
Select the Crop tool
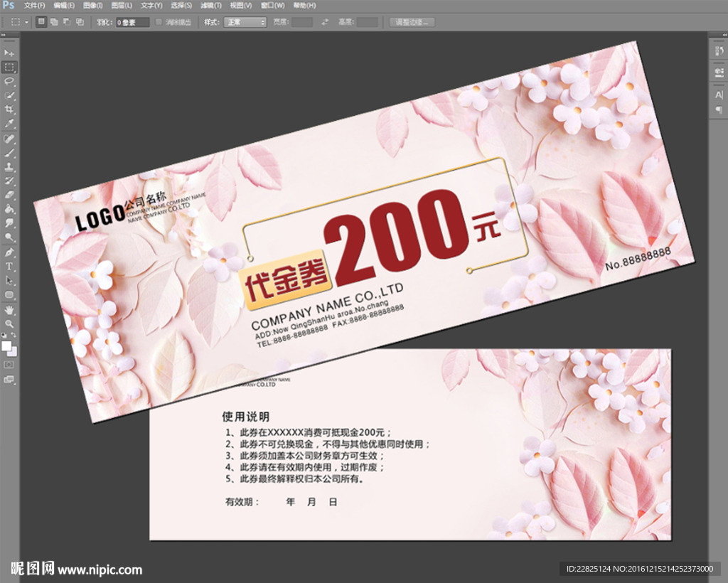point(9,109)
